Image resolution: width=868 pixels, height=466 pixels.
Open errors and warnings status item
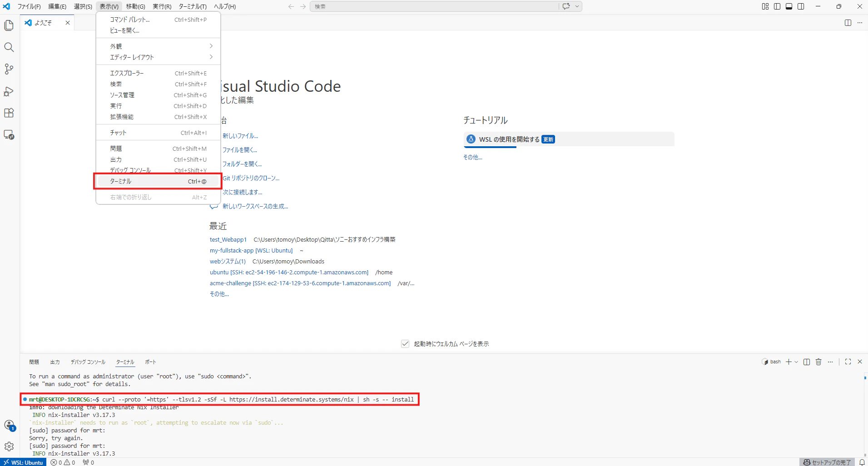point(63,462)
